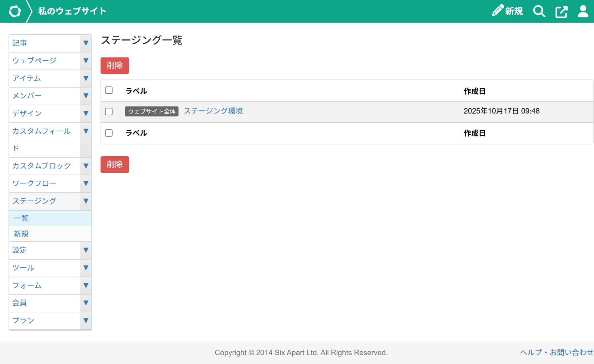Open site in new window icon
Viewport: 594px width, 364px height.
click(561, 12)
